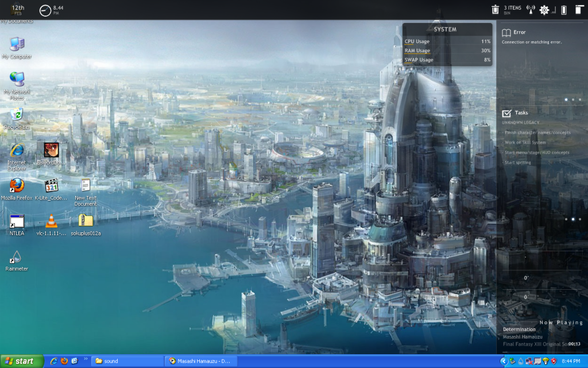The height and width of the screenshot is (368, 588).
Task: Open the K-Lite_Code... installer icon
Action: pos(51,189)
